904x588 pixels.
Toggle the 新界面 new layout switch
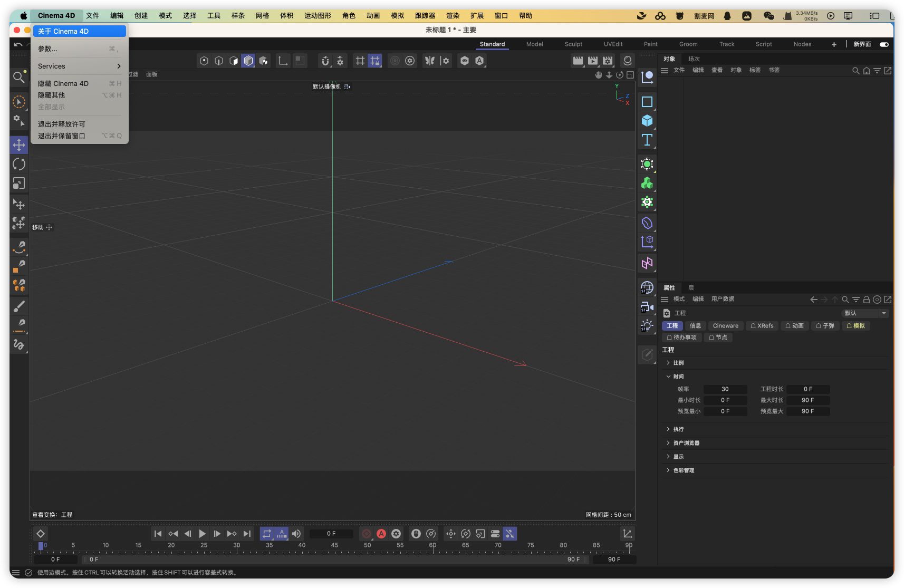coord(884,44)
